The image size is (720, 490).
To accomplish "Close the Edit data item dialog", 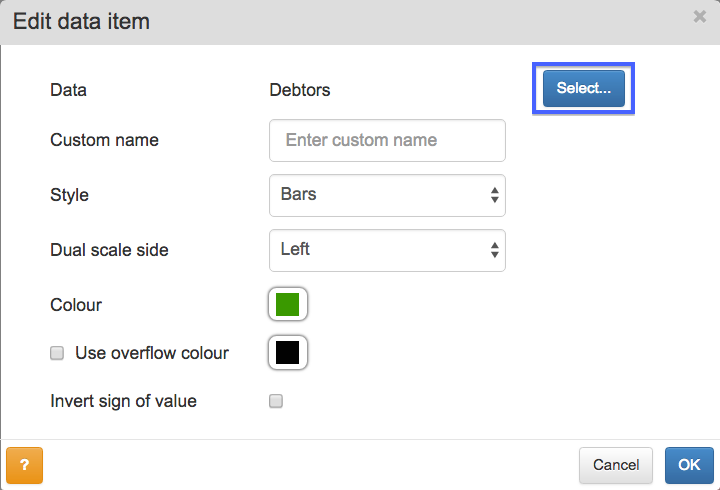I will coord(699,17).
